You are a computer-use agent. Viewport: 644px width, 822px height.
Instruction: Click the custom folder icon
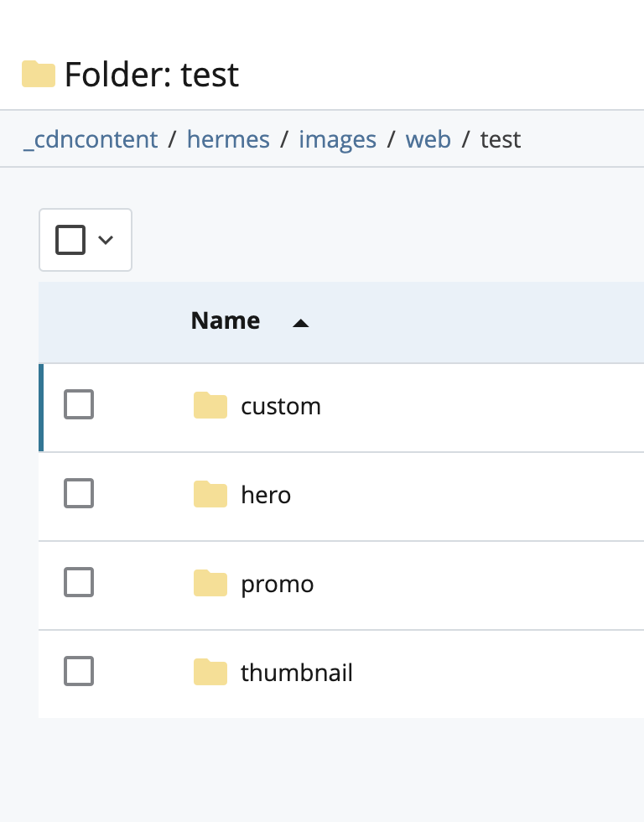210,405
